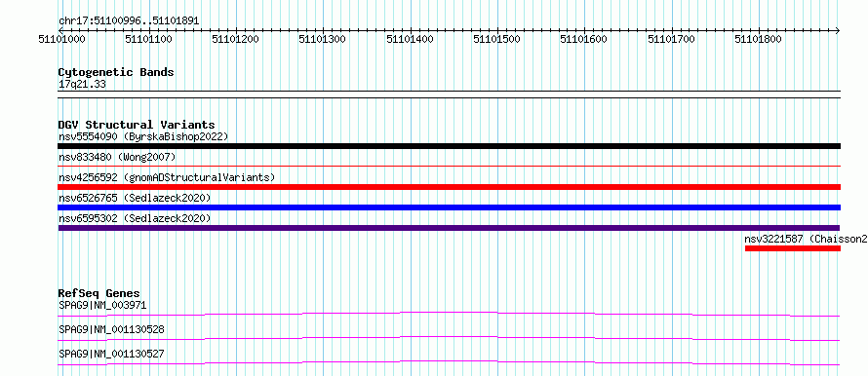Click ruler position 51101100

(x=148, y=39)
